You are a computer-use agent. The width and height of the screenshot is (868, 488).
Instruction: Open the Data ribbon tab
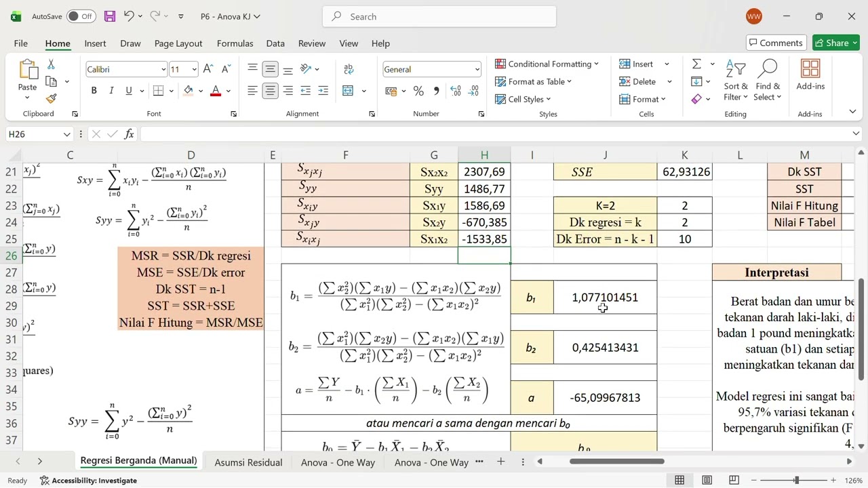(275, 43)
